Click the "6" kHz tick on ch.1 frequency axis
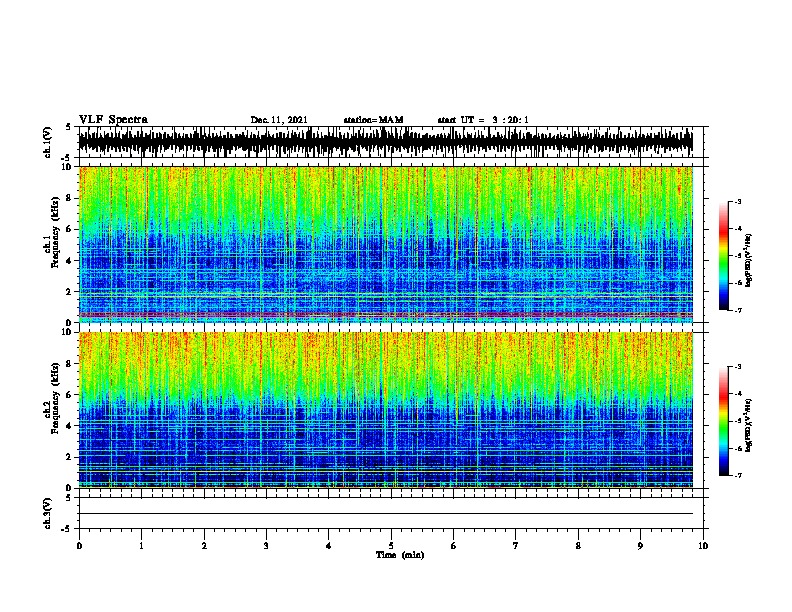 pos(70,229)
